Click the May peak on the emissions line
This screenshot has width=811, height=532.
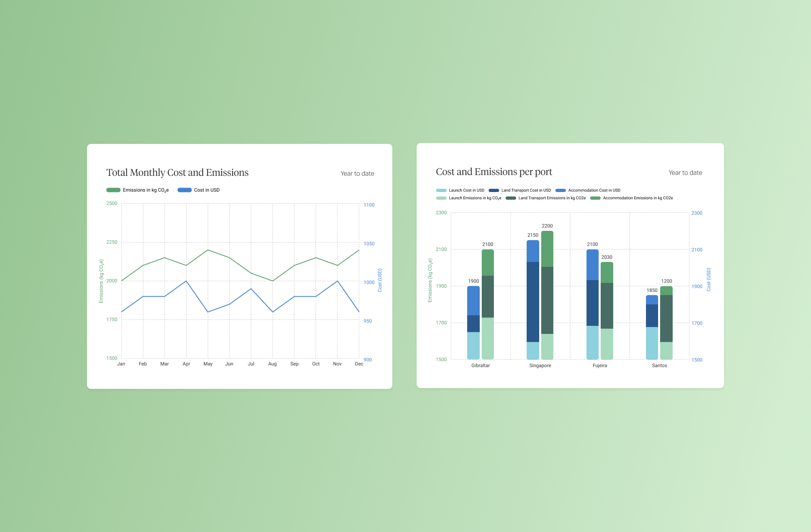click(x=208, y=250)
